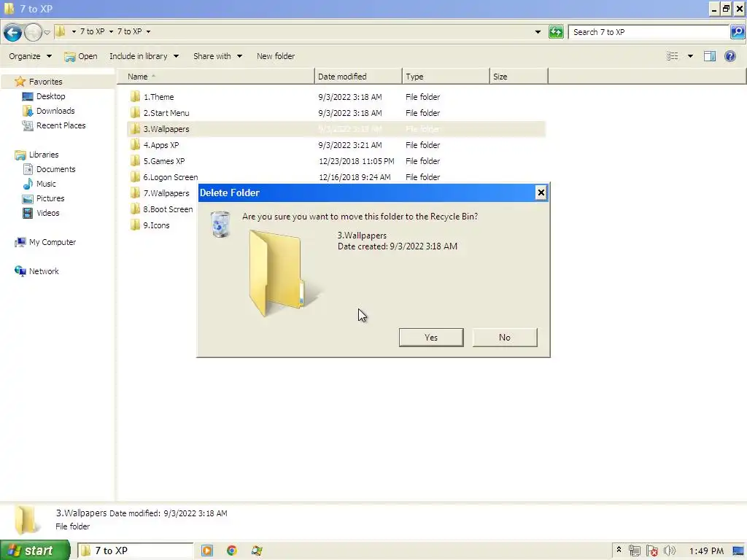The image size is (747, 560).
Task: Select the 8.Boot Screen folder
Action: pyautogui.click(x=168, y=209)
